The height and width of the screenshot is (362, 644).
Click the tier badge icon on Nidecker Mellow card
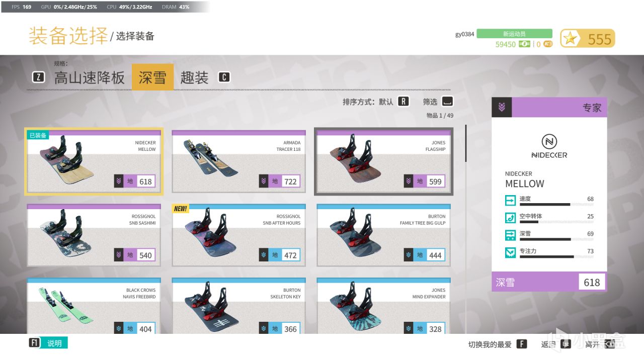tap(119, 182)
